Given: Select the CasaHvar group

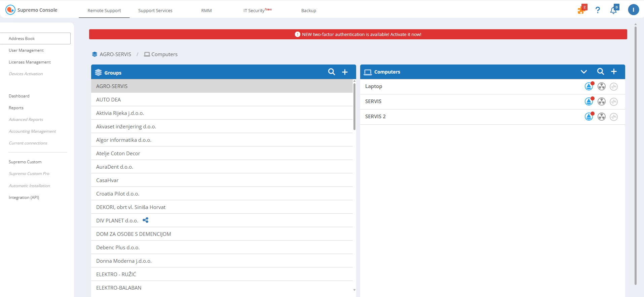Looking at the screenshot, I should [222, 180].
